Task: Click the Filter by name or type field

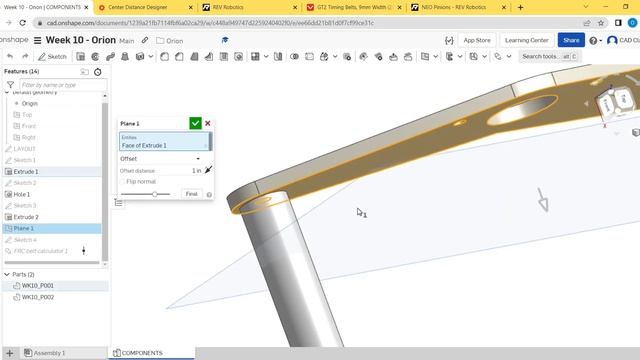Action: 63,85
